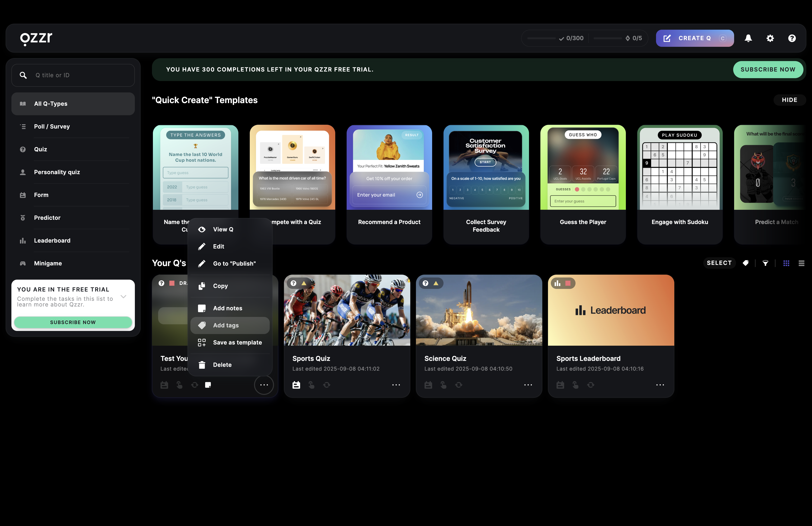
Task: Expand the free trial task list
Action: [123, 296]
